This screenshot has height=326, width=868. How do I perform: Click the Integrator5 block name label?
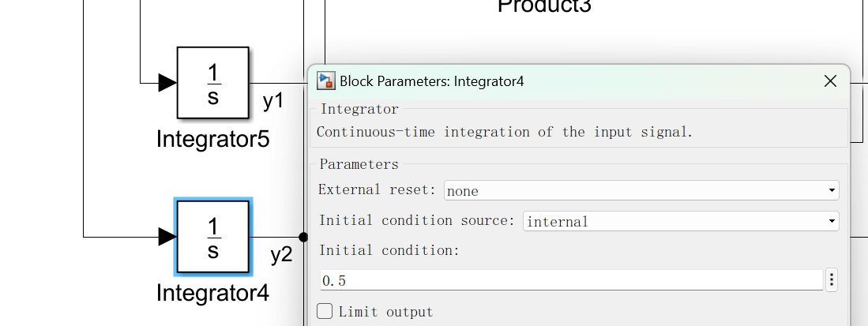pyautogui.click(x=212, y=140)
